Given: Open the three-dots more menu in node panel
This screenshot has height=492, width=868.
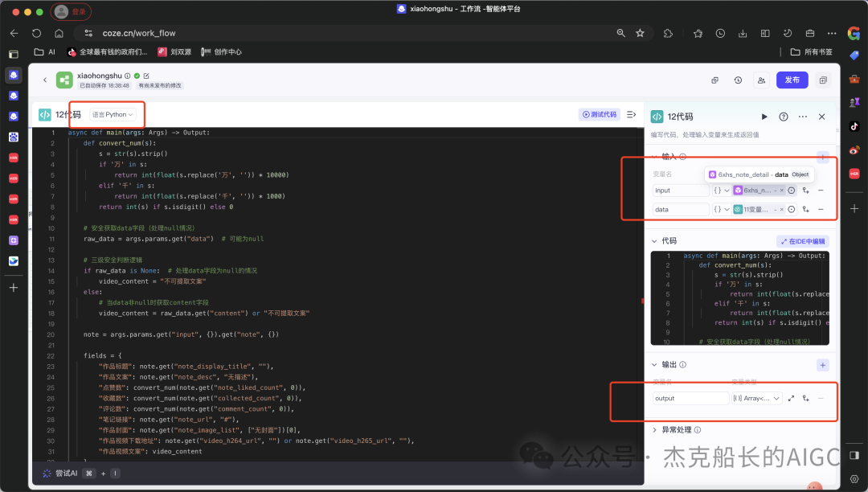Looking at the screenshot, I should coord(803,117).
